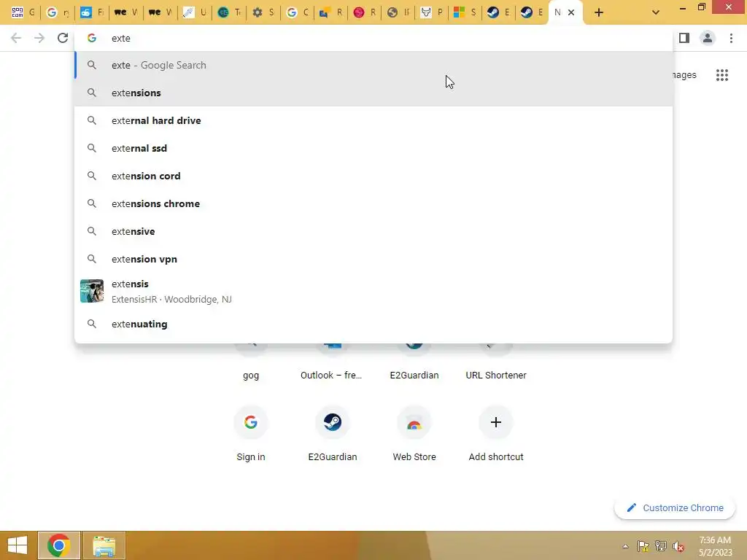Open the Action Center flag icon
Viewport: 747px width, 560px height.
(x=643, y=546)
